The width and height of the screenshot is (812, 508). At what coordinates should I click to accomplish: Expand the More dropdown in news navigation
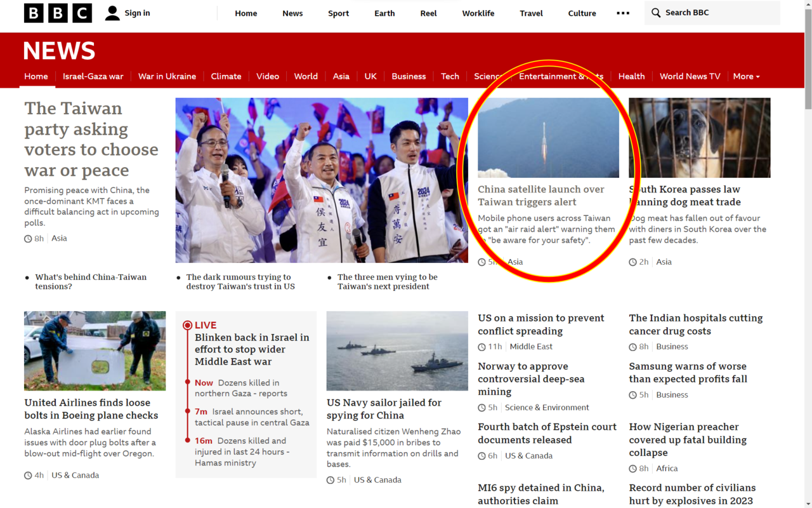tap(746, 76)
